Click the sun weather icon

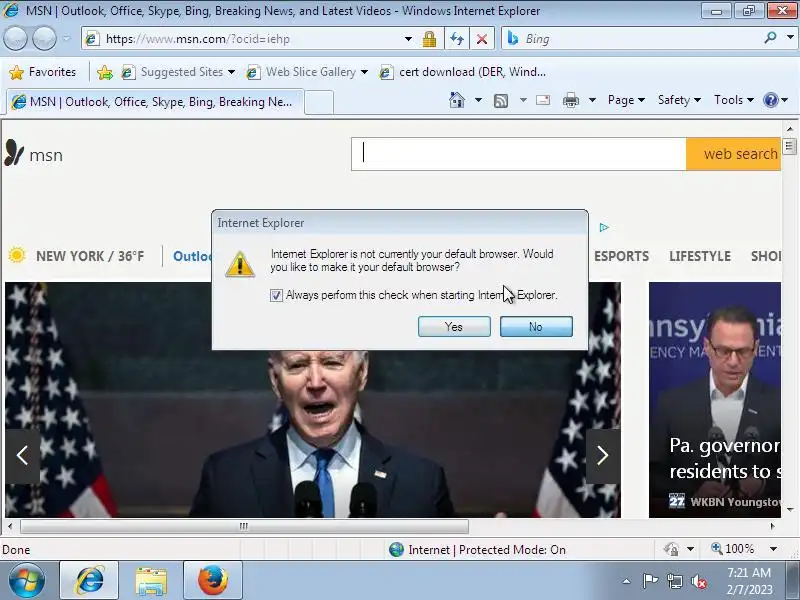[17, 255]
